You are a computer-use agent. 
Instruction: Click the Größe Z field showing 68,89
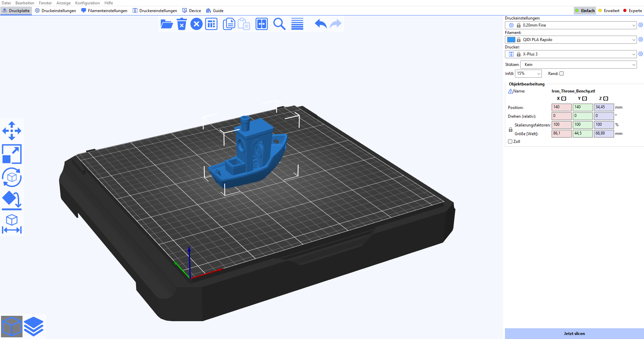point(604,134)
